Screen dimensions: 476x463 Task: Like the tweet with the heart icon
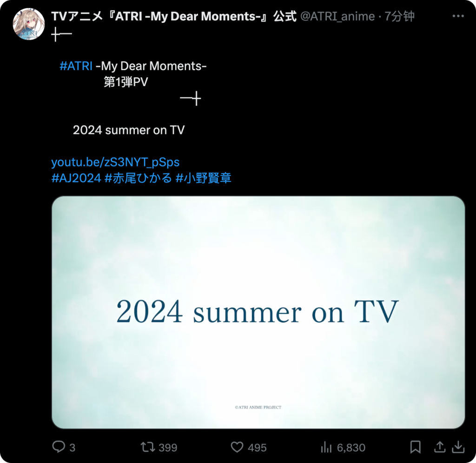click(237, 447)
